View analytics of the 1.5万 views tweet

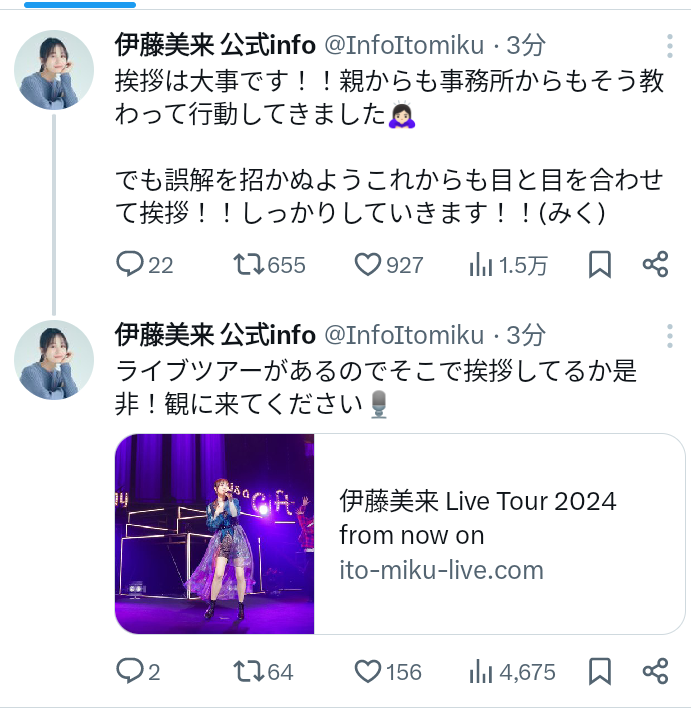(x=481, y=264)
